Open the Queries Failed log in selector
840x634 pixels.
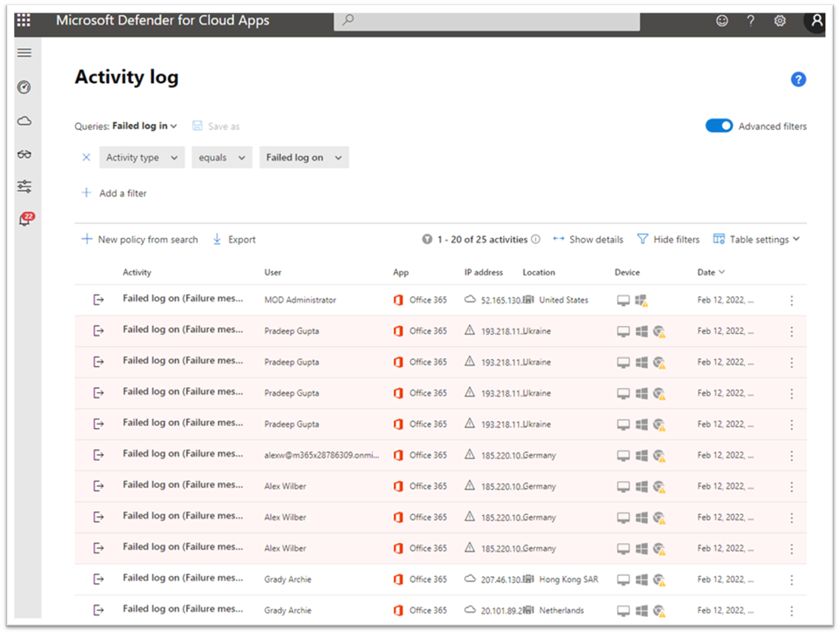[144, 126]
